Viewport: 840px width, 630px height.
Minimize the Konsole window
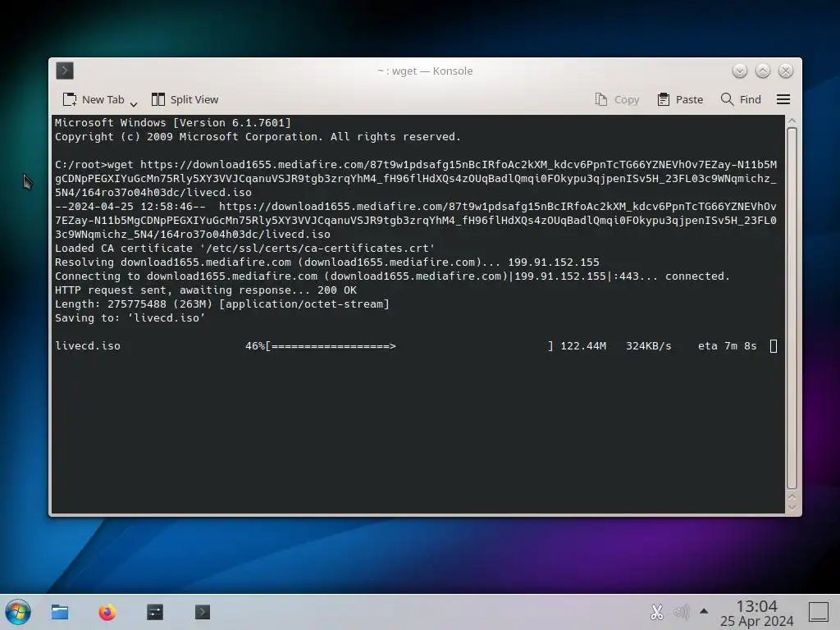pos(739,71)
